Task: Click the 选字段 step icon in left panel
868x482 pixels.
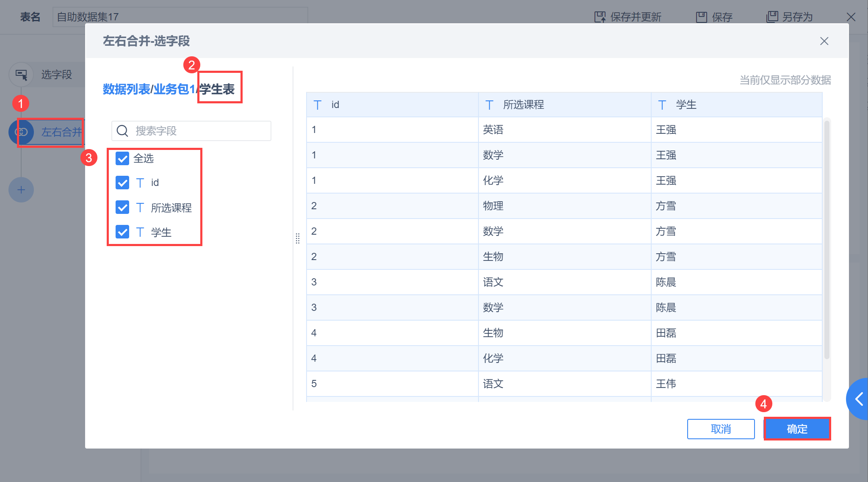Action: (x=22, y=74)
